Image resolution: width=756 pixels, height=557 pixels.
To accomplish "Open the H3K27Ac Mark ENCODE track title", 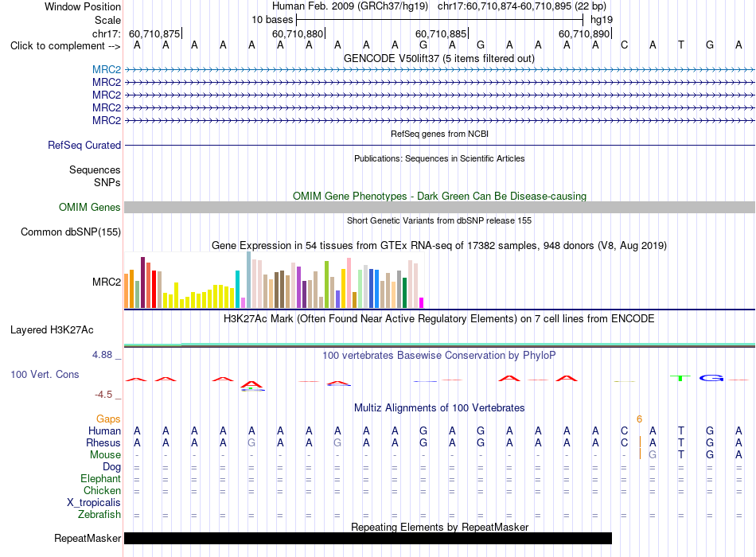I will point(439,319).
